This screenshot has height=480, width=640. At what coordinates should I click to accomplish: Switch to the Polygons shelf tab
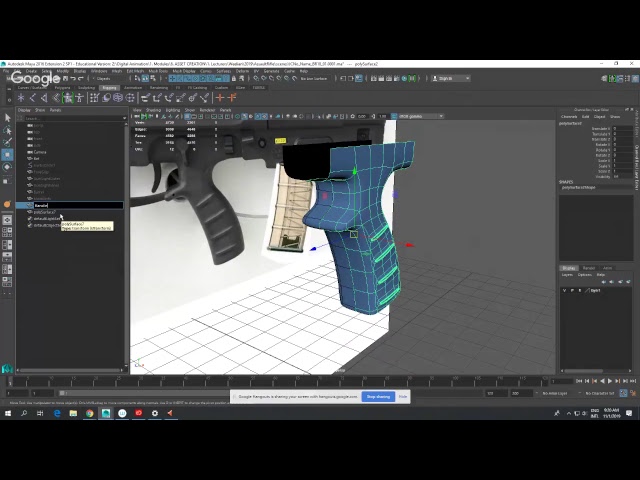tap(62, 88)
